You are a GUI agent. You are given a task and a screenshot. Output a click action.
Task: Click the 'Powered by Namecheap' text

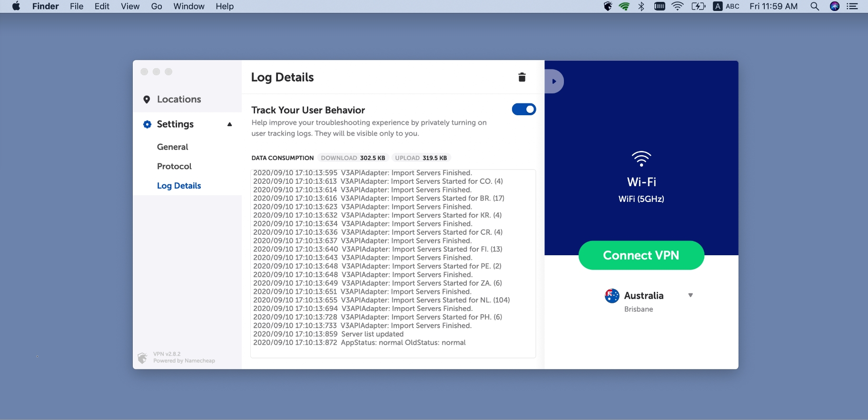pyautogui.click(x=184, y=361)
